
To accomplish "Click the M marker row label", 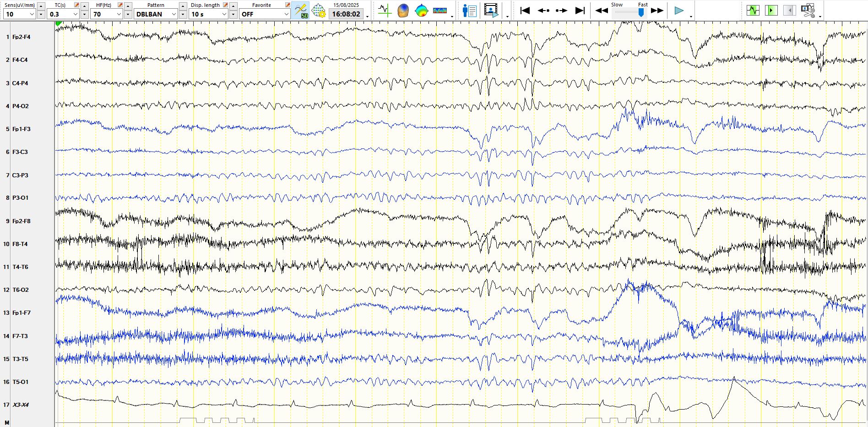I will click(7, 422).
